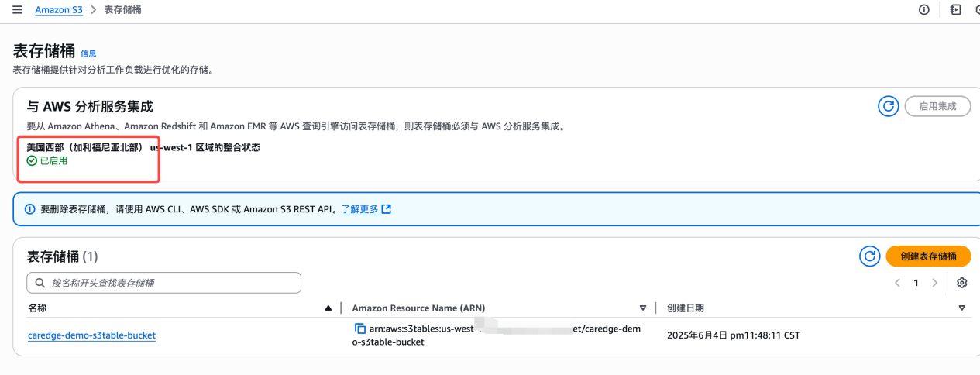Click the 信息 link beside page title
980x375 pixels.
(x=88, y=53)
